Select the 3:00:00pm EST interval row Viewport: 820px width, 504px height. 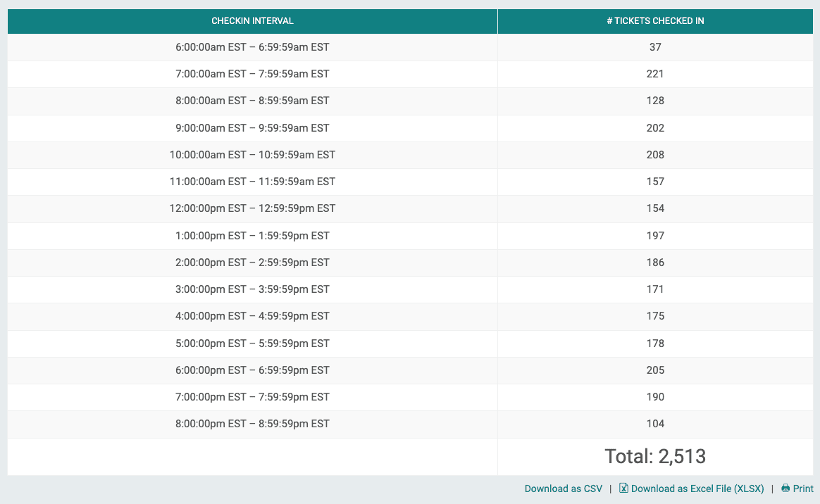pos(252,289)
